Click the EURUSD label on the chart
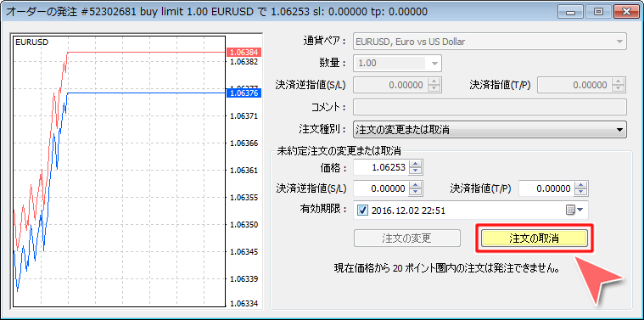 [x=31, y=42]
